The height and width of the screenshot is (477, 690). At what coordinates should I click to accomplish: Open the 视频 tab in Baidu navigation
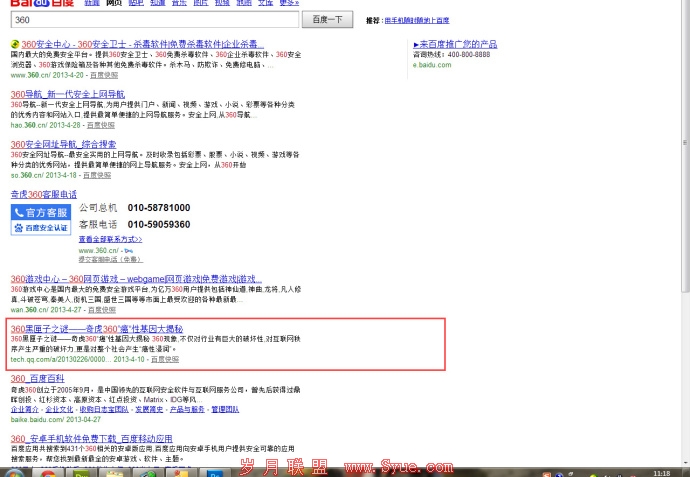[222, 3]
